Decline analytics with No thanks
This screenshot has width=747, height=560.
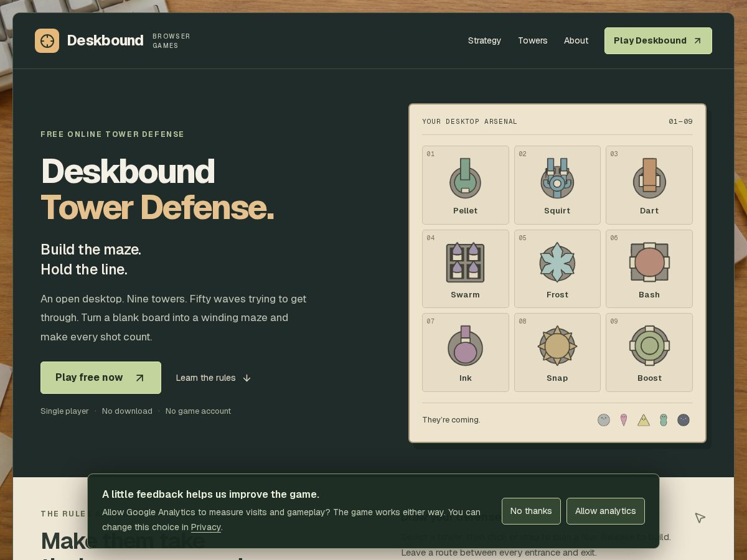[x=531, y=511]
